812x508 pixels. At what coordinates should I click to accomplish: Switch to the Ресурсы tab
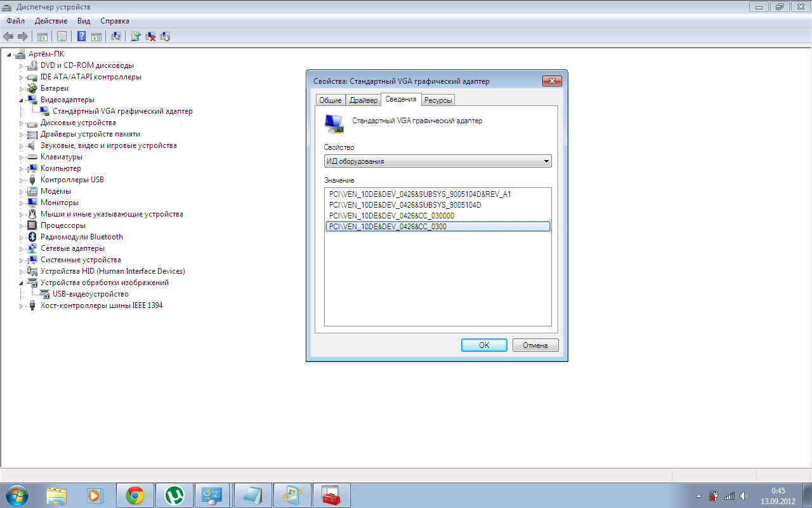pos(438,100)
